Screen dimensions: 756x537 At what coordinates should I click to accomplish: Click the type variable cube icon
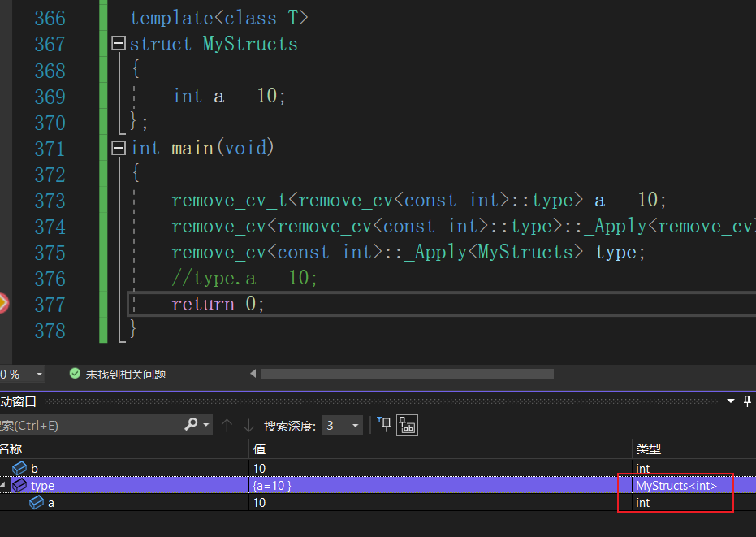tap(19, 485)
